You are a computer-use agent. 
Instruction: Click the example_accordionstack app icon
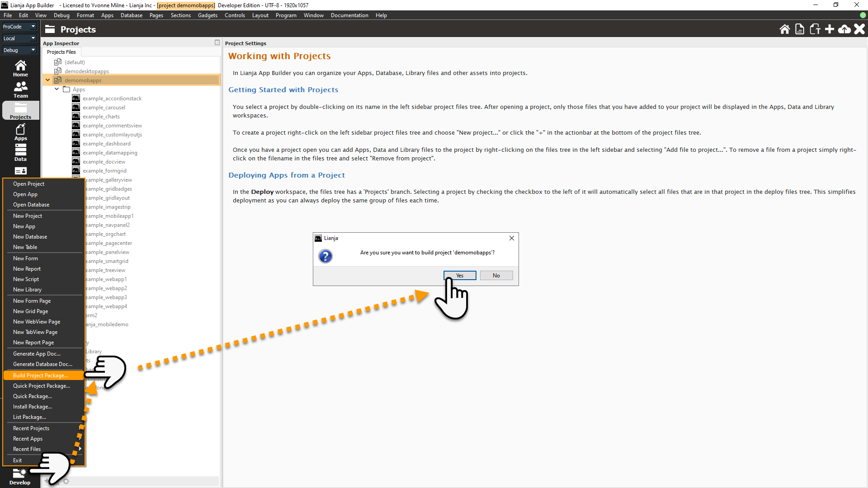[x=76, y=99]
